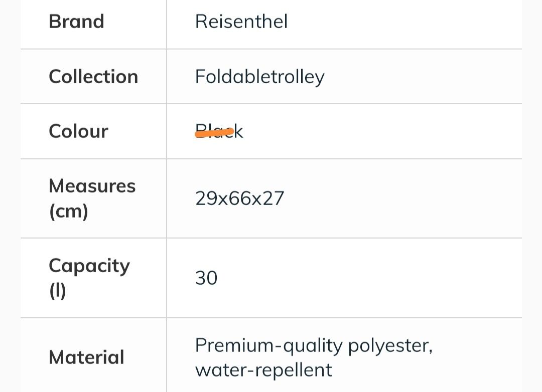542x392 pixels.
Task: Click the letter k after the orange mark
Action: [239, 131]
